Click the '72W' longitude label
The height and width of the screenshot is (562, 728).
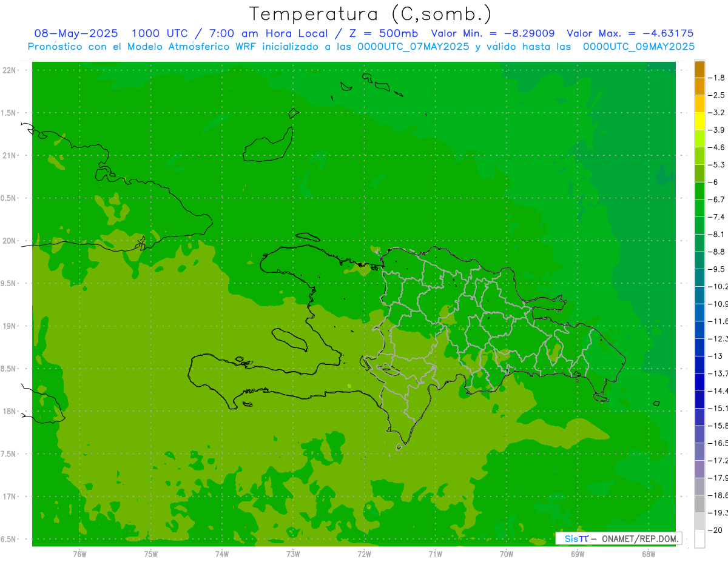(364, 554)
